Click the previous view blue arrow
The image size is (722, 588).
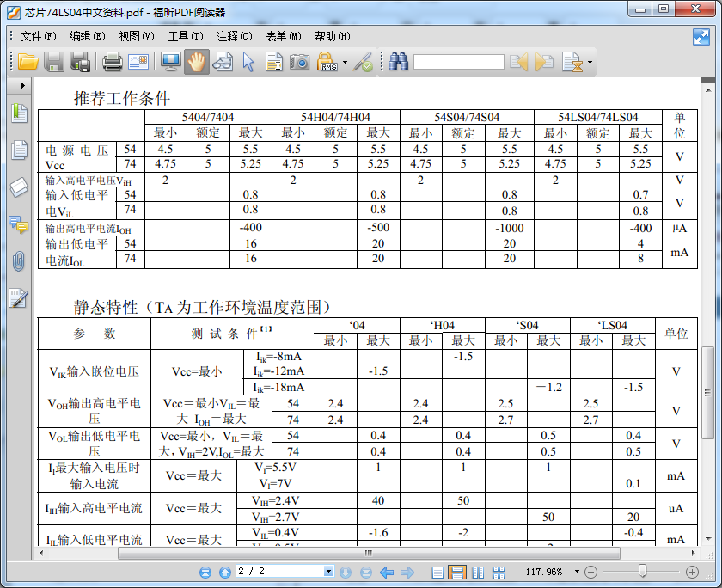click(x=387, y=573)
